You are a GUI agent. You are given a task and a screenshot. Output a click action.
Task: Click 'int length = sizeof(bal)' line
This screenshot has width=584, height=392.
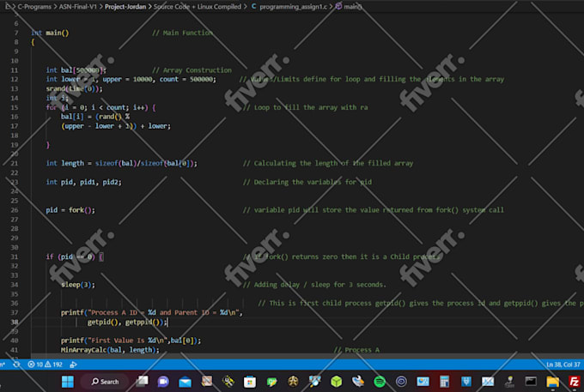click(x=121, y=163)
